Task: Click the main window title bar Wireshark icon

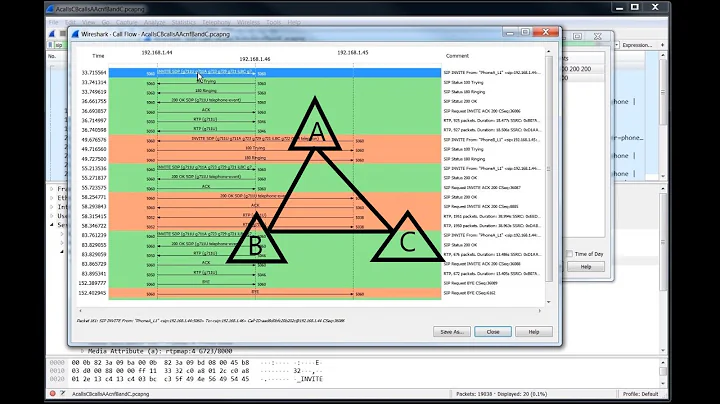Action: coord(51,9)
